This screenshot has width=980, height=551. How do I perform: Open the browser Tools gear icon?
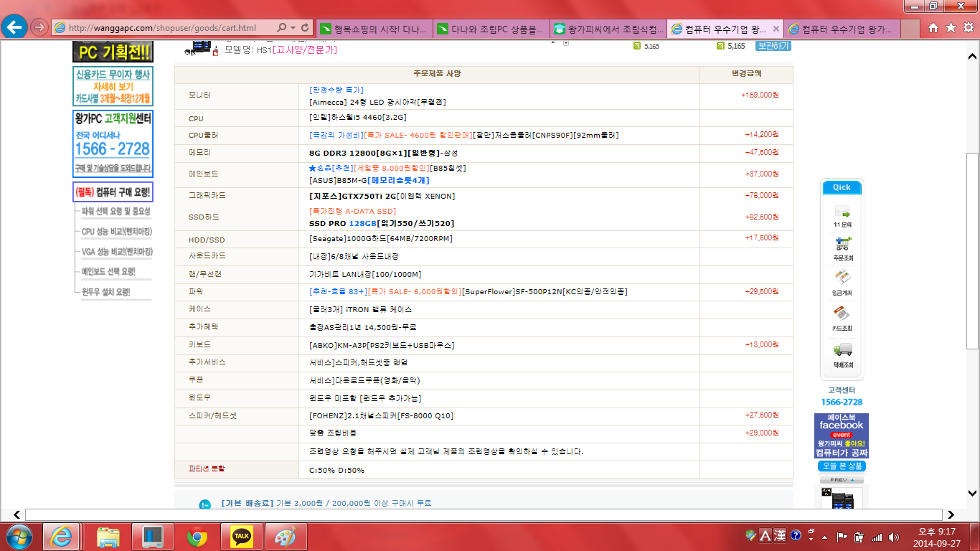click(968, 28)
